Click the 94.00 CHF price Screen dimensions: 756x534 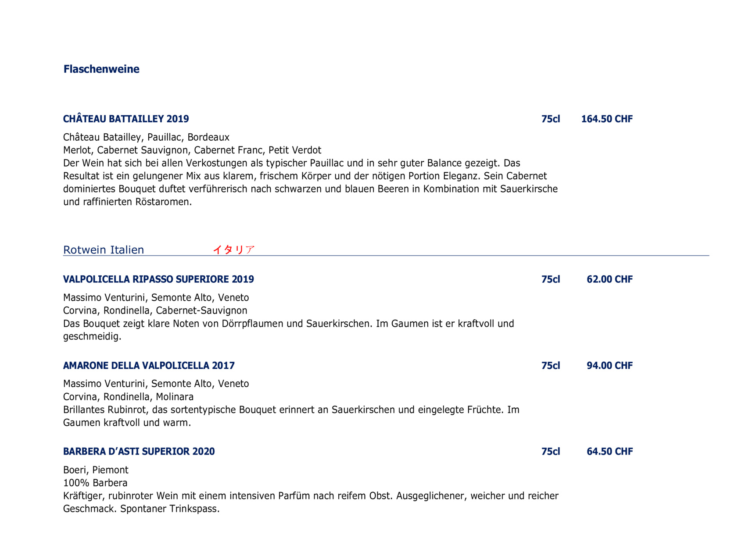609,366
